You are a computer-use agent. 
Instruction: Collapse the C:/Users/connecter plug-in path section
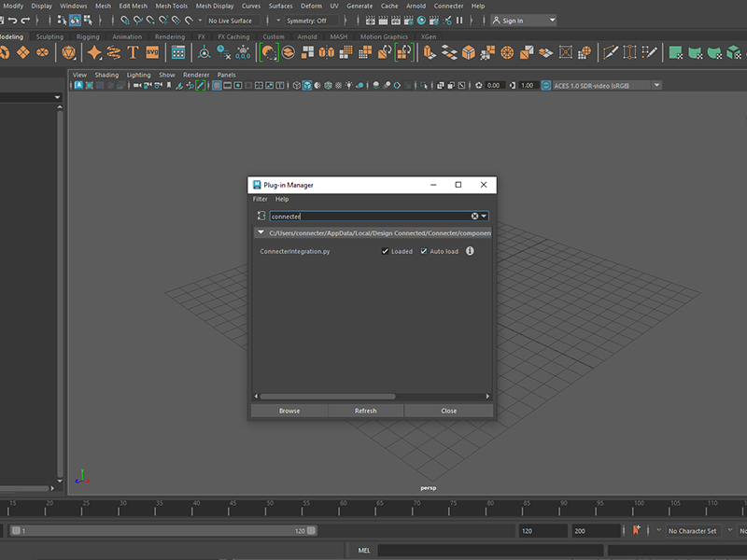(x=261, y=232)
